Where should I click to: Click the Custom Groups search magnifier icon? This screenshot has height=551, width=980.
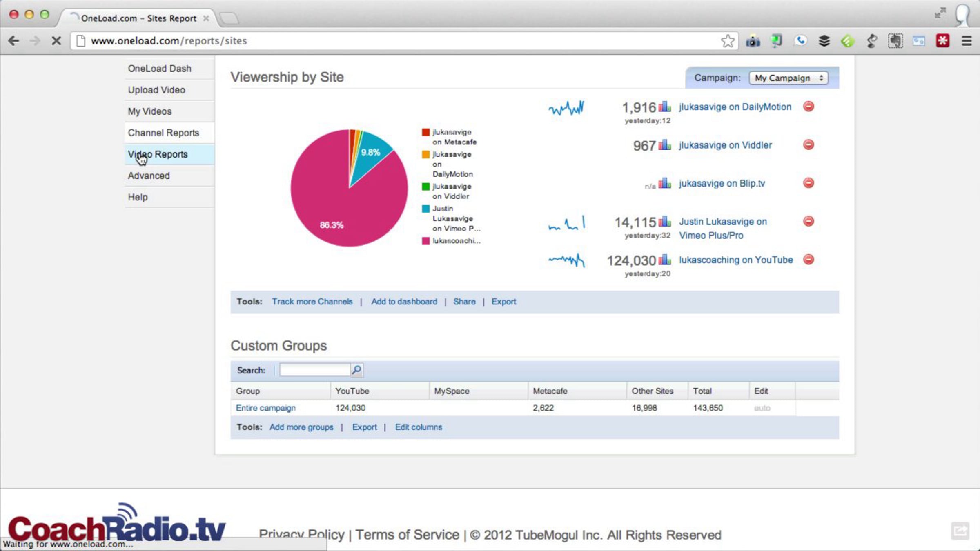point(356,370)
